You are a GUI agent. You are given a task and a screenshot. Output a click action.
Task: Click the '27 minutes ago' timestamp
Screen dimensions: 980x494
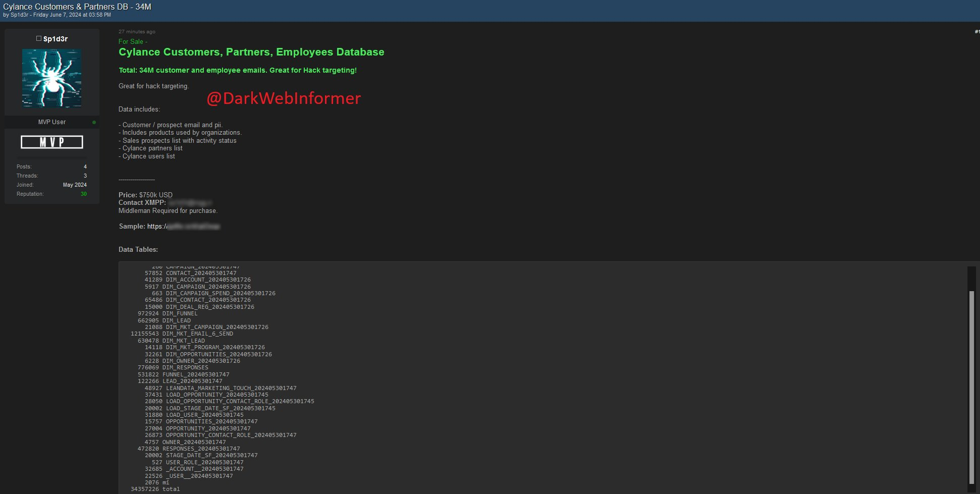click(x=137, y=31)
